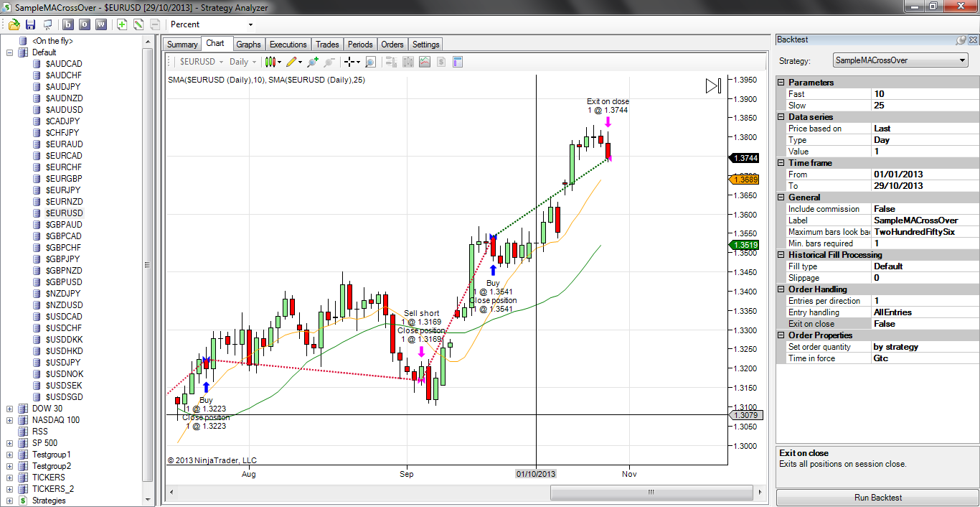Click Include commission False value
980x507 pixels.
[925, 209]
